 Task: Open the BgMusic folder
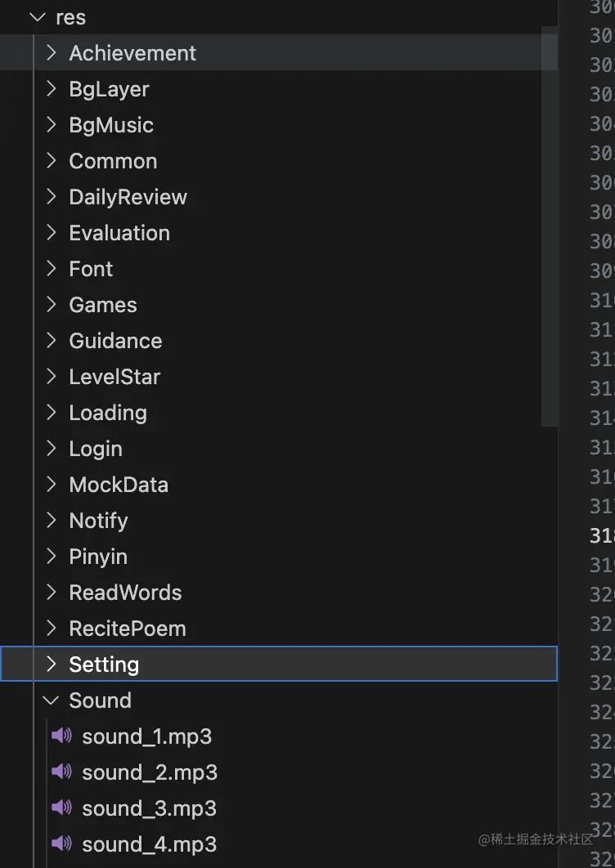coord(110,124)
